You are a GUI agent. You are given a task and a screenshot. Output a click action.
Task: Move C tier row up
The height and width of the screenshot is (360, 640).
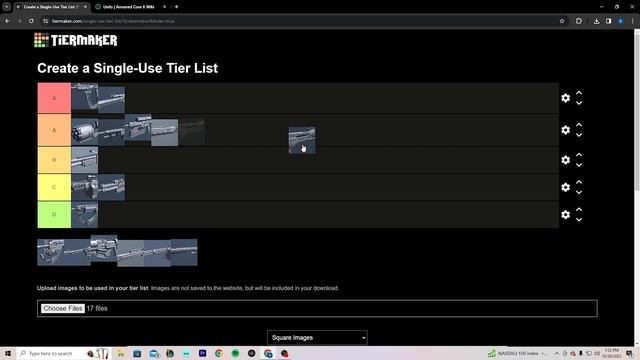click(x=579, y=182)
